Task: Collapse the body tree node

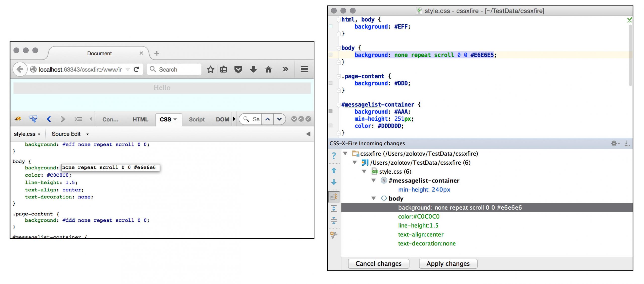Action: (x=374, y=199)
